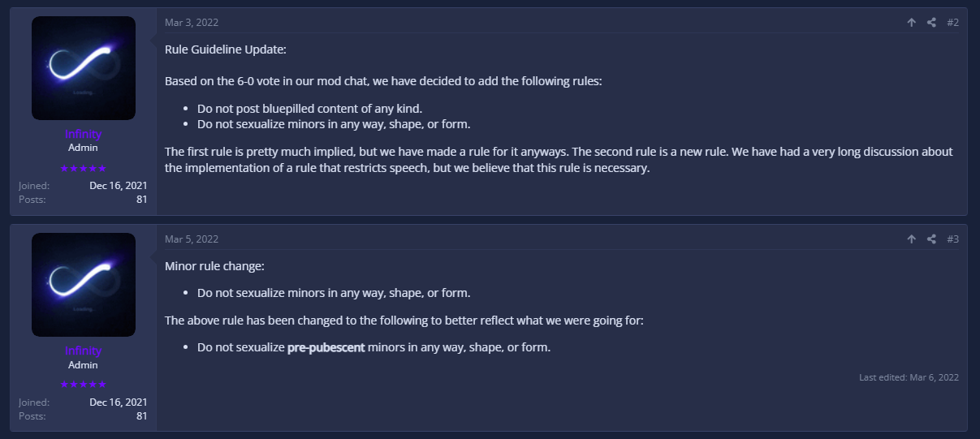Click the up arrow on post #3
980x439 pixels.
912,239
